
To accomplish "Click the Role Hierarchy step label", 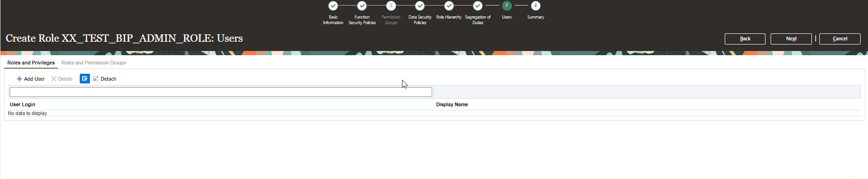I will tap(449, 17).
